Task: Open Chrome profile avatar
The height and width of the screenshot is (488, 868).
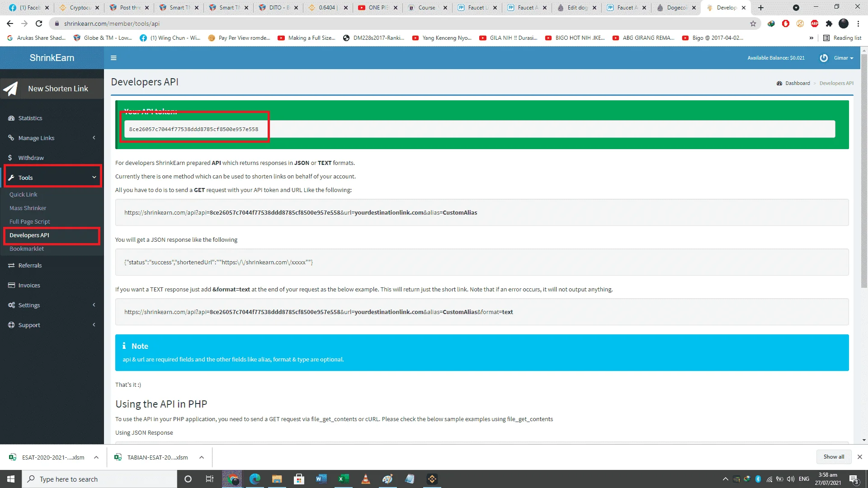Action: [844, 23]
